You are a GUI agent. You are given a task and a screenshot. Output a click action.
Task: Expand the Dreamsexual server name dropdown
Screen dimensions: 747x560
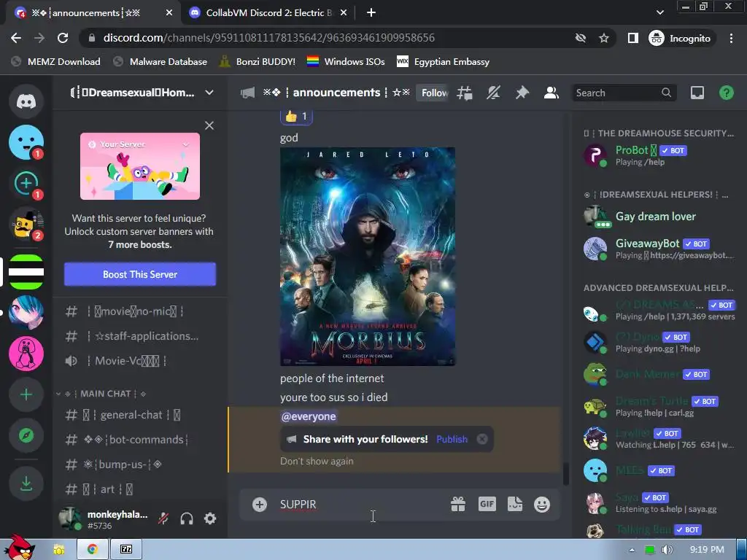[x=209, y=93]
